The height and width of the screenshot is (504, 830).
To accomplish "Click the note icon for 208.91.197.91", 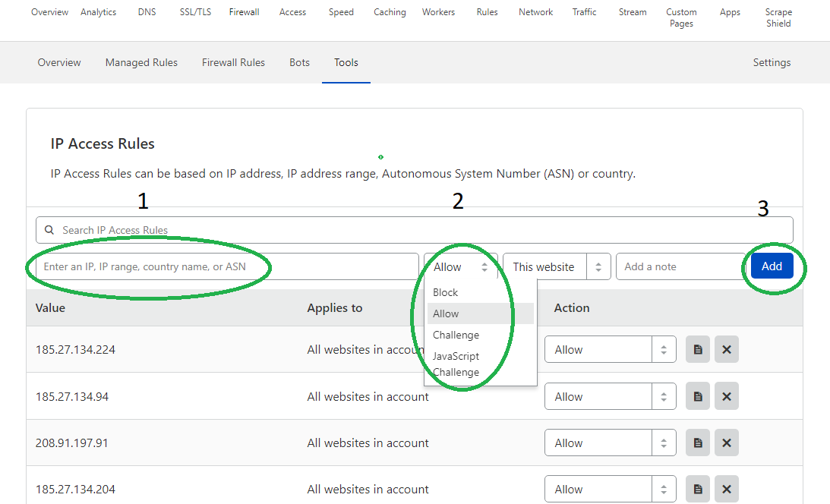I will (698, 443).
